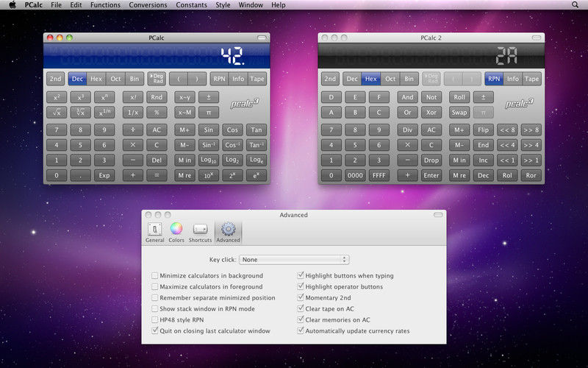Click the x~y swap key in PCalc
This screenshot has height=368, width=588.
tap(185, 97)
